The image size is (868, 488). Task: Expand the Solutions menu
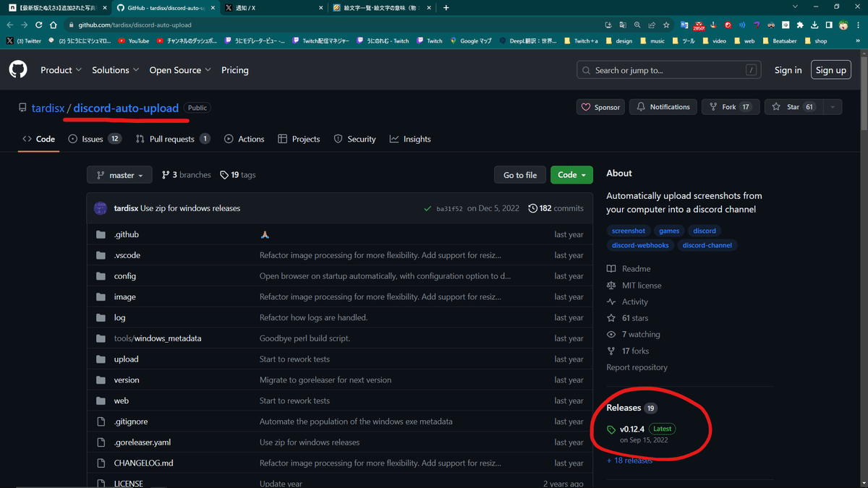116,70
